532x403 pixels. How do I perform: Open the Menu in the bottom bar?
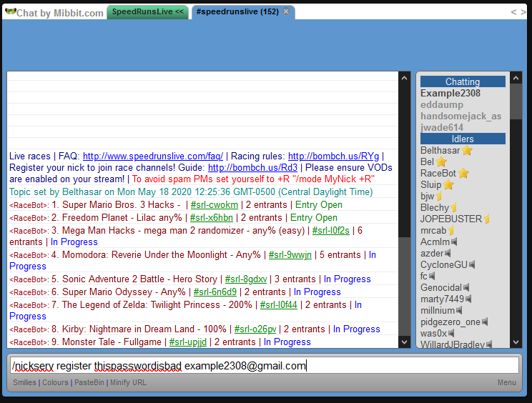(506, 382)
